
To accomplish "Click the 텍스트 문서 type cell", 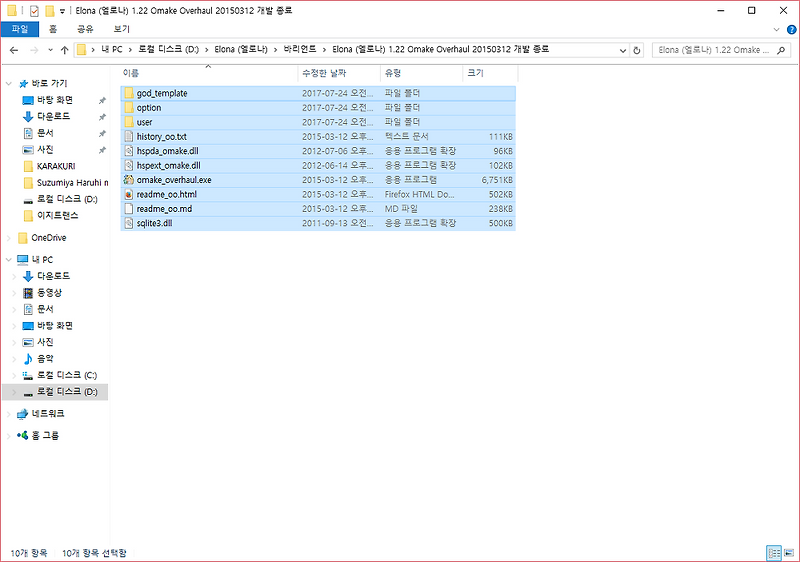I will pos(407,137).
